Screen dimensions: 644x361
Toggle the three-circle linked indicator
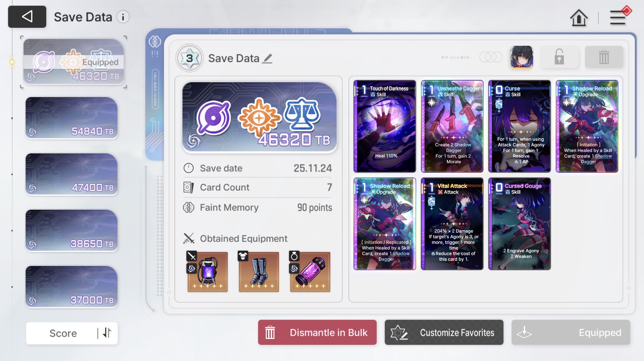(490, 57)
